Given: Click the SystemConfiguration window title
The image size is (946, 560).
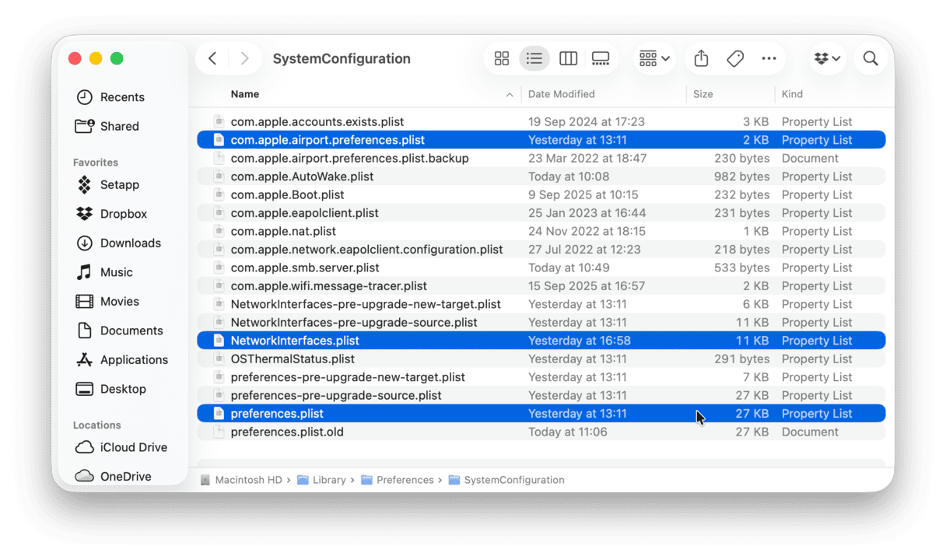Looking at the screenshot, I should (x=342, y=58).
